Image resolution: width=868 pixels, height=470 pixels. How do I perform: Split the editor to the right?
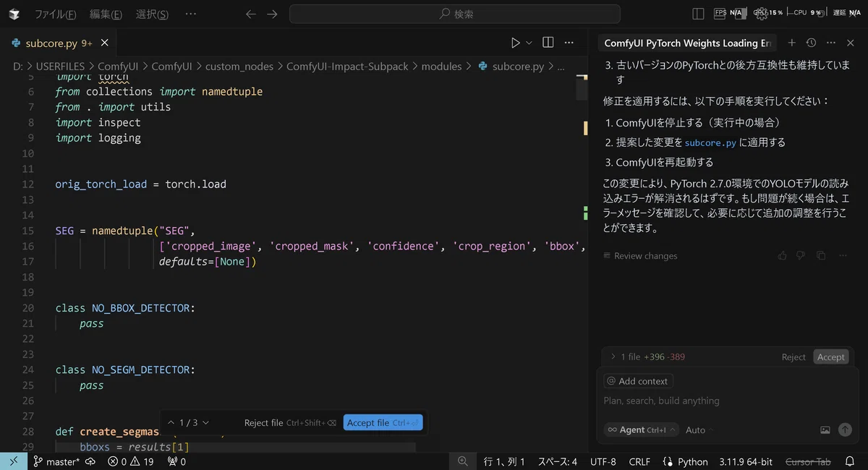(x=548, y=43)
